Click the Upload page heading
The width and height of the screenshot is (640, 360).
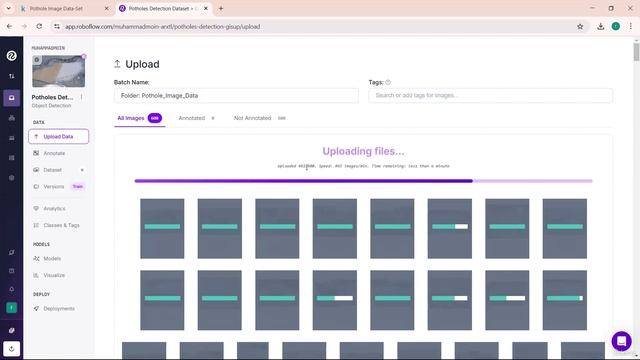coord(142,64)
